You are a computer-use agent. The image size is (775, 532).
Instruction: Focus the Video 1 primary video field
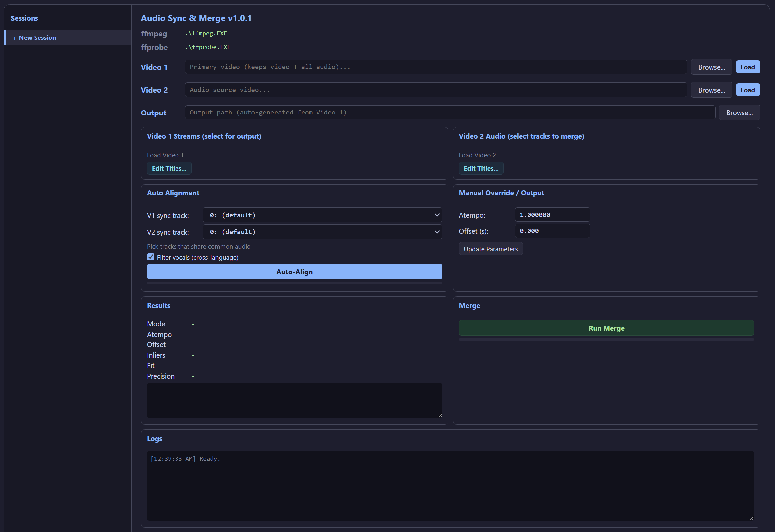click(x=436, y=67)
